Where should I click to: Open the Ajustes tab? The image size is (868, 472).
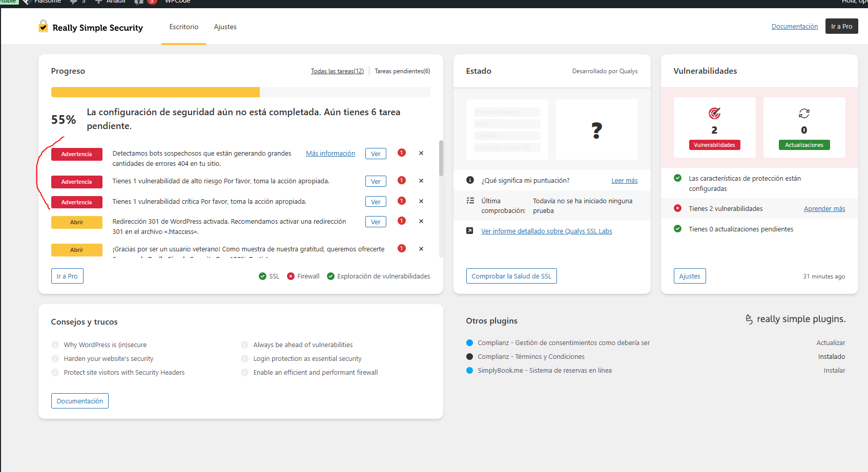pos(225,27)
